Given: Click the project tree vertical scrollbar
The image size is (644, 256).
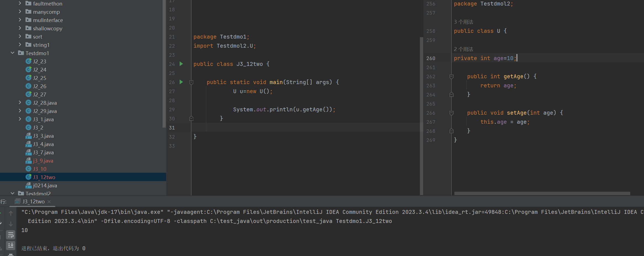Looking at the screenshot, I should [164, 64].
